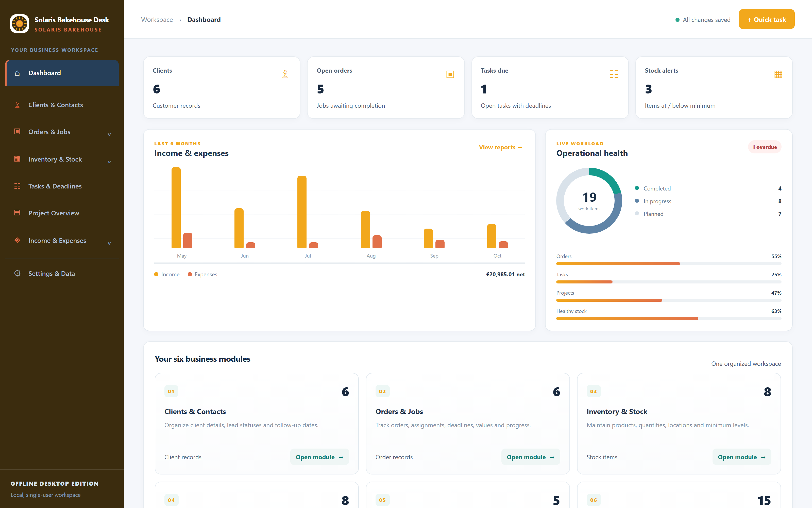Click the Solaris Bakehouse sun logo

tap(20, 24)
